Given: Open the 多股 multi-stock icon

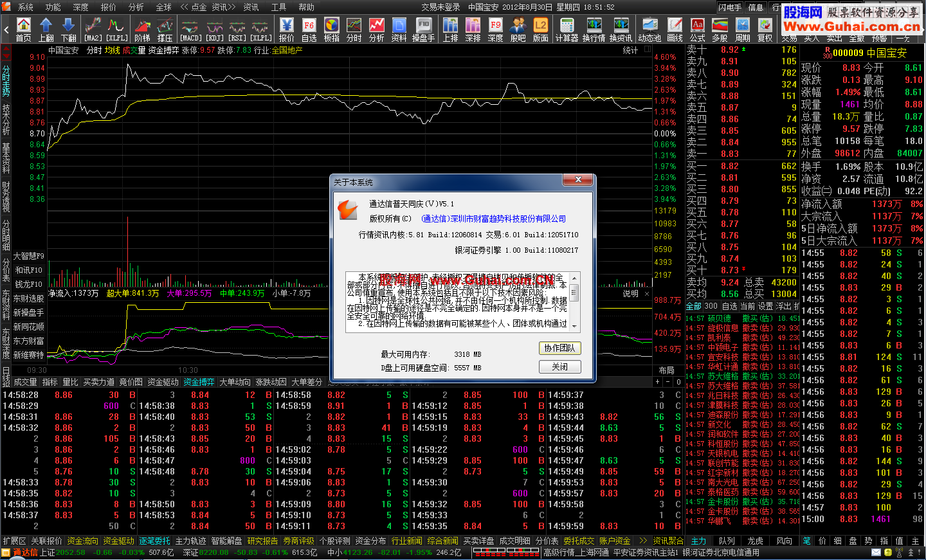Looking at the screenshot, I should coord(720,30).
